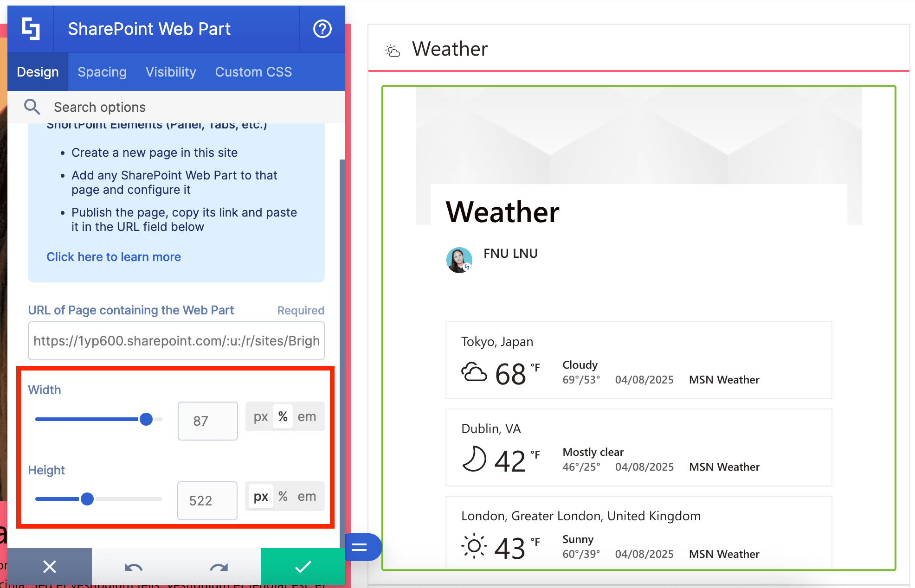
Task: Click Create a new page bullet text
Action: click(155, 153)
